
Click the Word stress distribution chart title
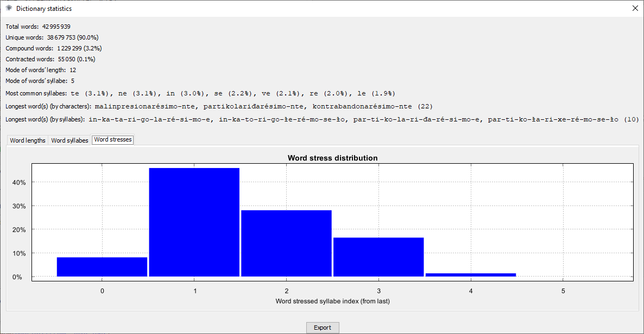(333, 158)
